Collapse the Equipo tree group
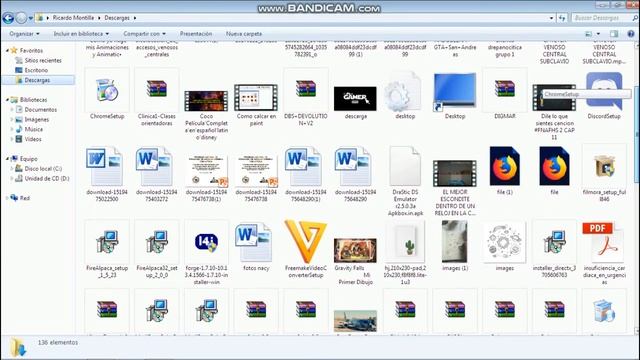The height and width of the screenshot is (360, 640). (x=7, y=159)
